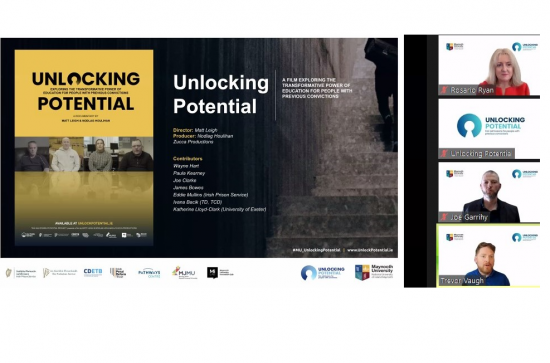Click the MJMU logo in the footer
Image resolution: width=550 pixels, height=363 pixels.
pos(185,273)
